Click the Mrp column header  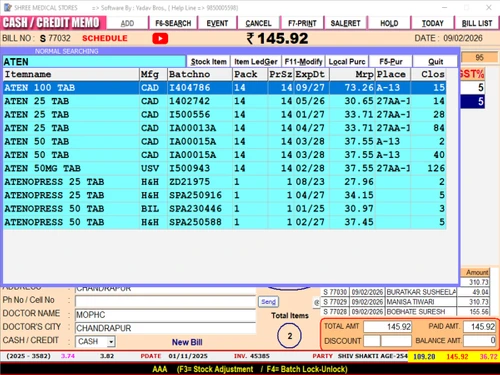tap(352, 74)
